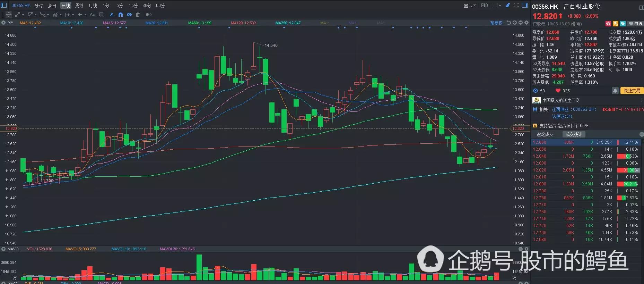
Task: Click the 前复权 price adjustment option
Action: click(x=496, y=23)
